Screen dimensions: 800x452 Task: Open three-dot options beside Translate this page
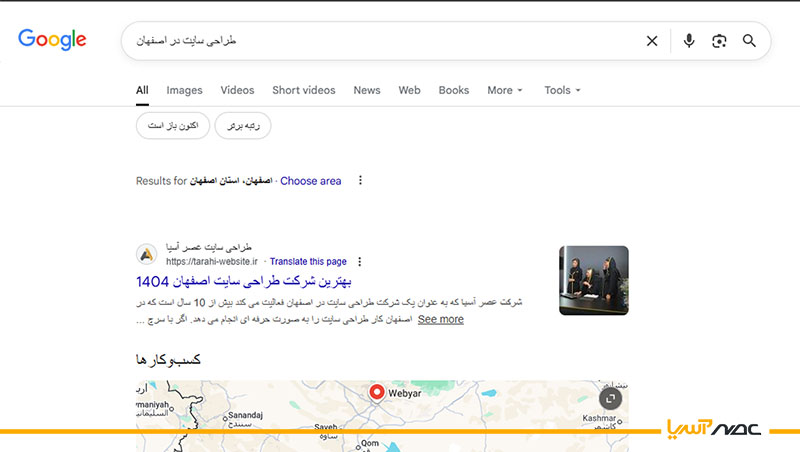pyautogui.click(x=360, y=261)
